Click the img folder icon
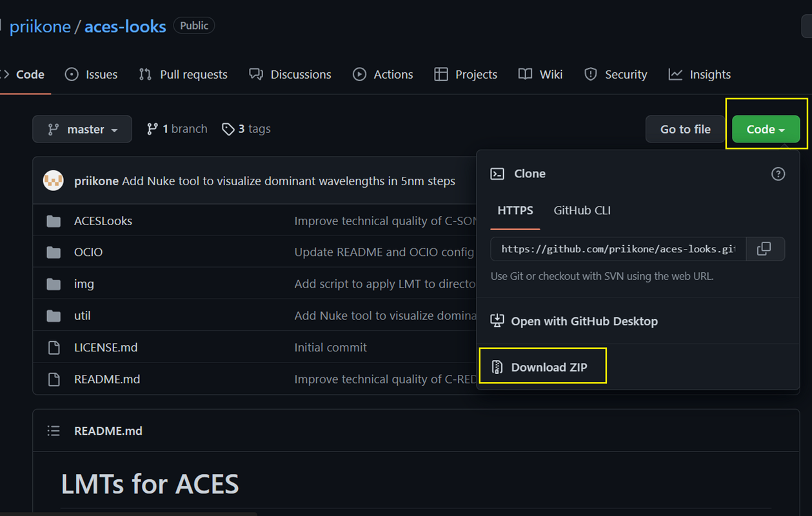 [54, 284]
